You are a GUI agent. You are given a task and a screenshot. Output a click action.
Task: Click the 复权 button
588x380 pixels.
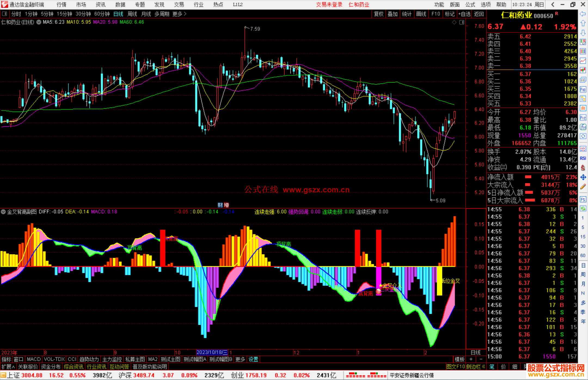(379, 14)
